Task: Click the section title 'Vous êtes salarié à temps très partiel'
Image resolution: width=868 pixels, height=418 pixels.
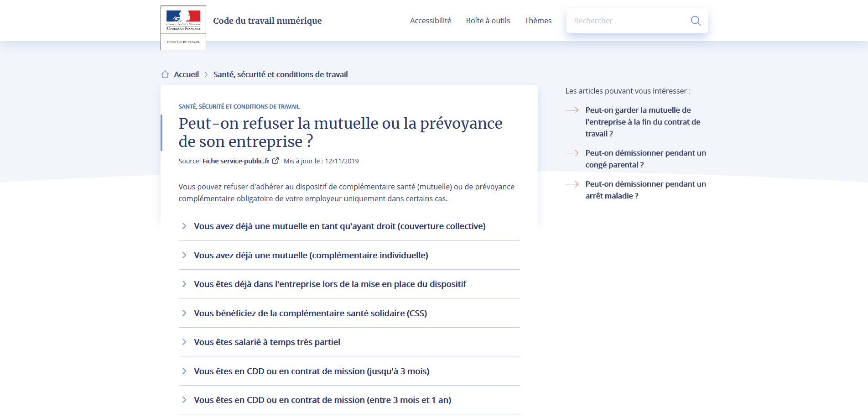Action: point(267,342)
